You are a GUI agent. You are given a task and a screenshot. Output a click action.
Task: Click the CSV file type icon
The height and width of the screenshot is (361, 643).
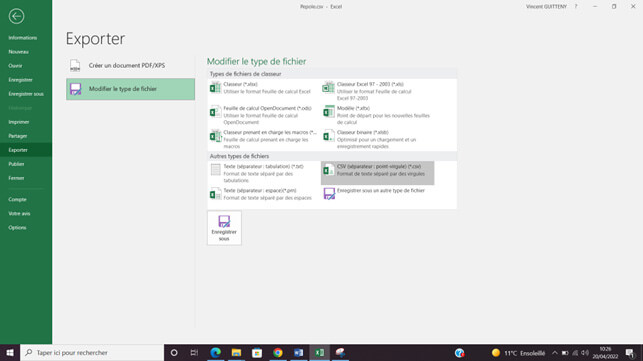(x=328, y=169)
